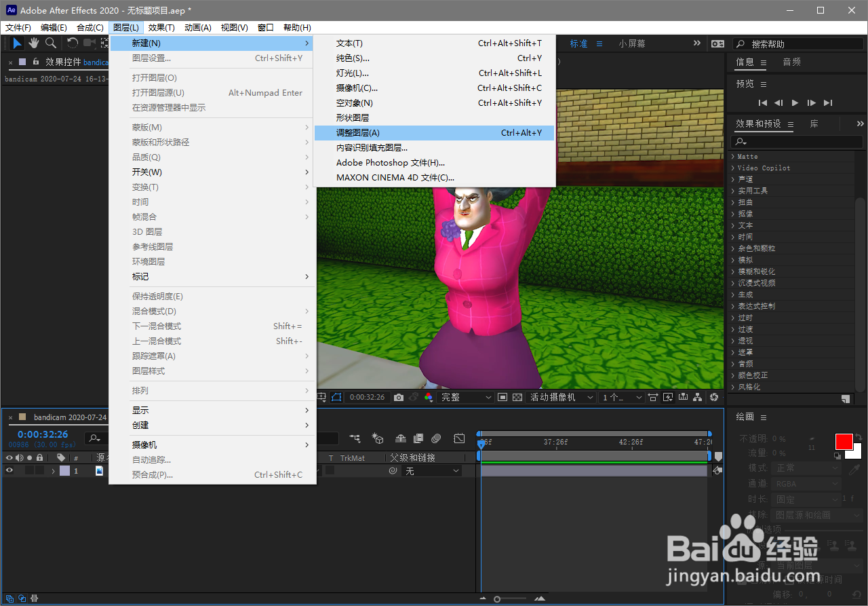Viewport: 868px width, 606px height.
Task: Click the hide shy layers icon
Action: (x=401, y=438)
